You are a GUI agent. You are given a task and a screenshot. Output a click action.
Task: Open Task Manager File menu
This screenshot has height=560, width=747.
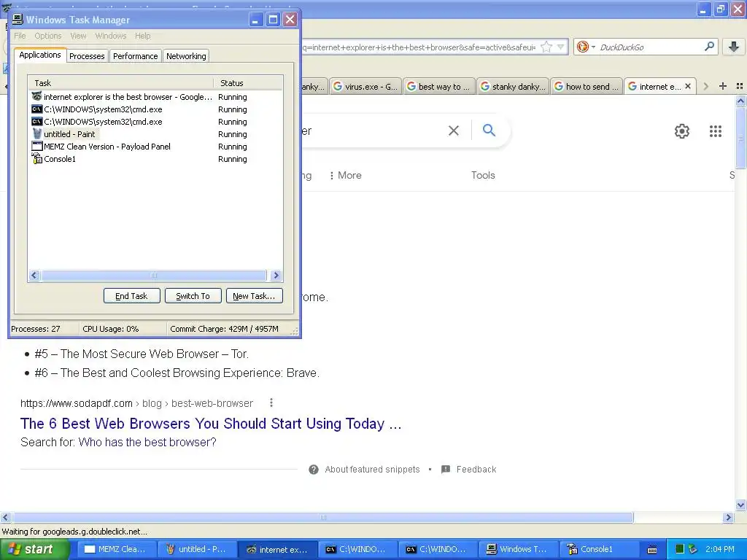pos(20,36)
